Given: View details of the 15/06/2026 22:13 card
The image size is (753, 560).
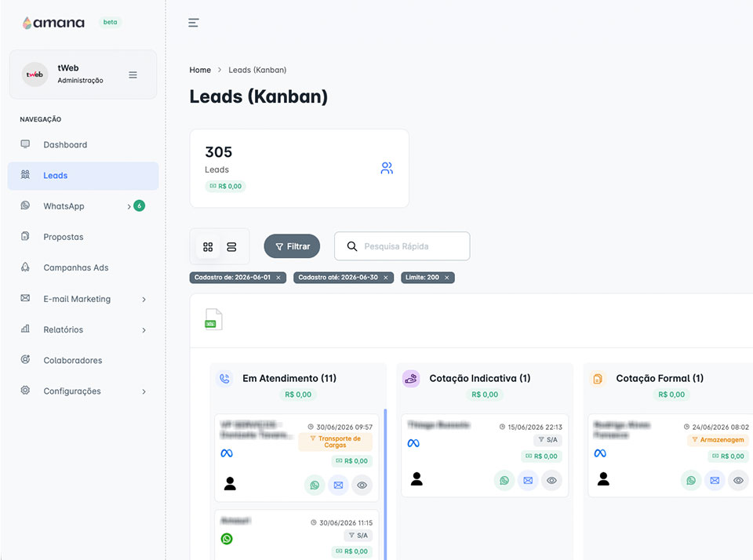Looking at the screenshot, I should 551,480.
